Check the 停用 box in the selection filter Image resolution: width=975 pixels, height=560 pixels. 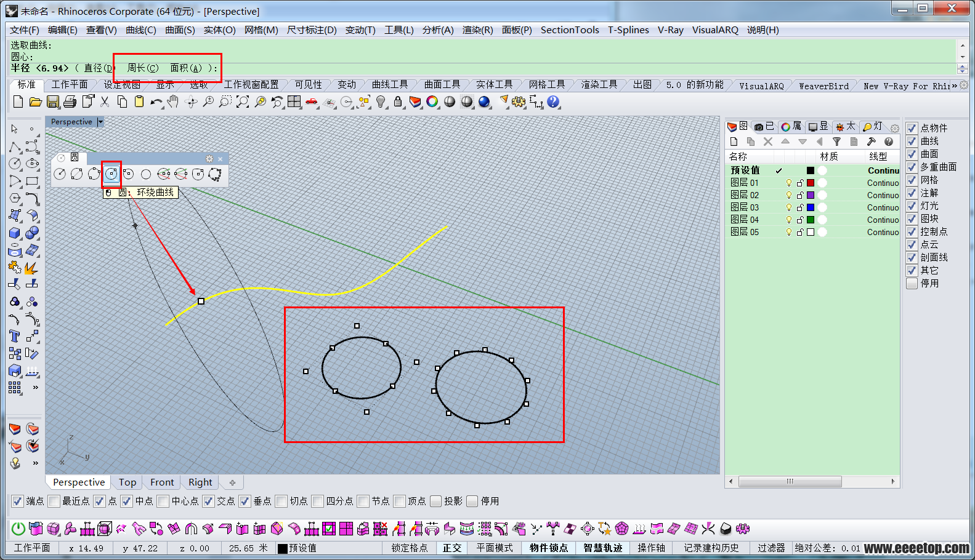[x=912, y=283]
